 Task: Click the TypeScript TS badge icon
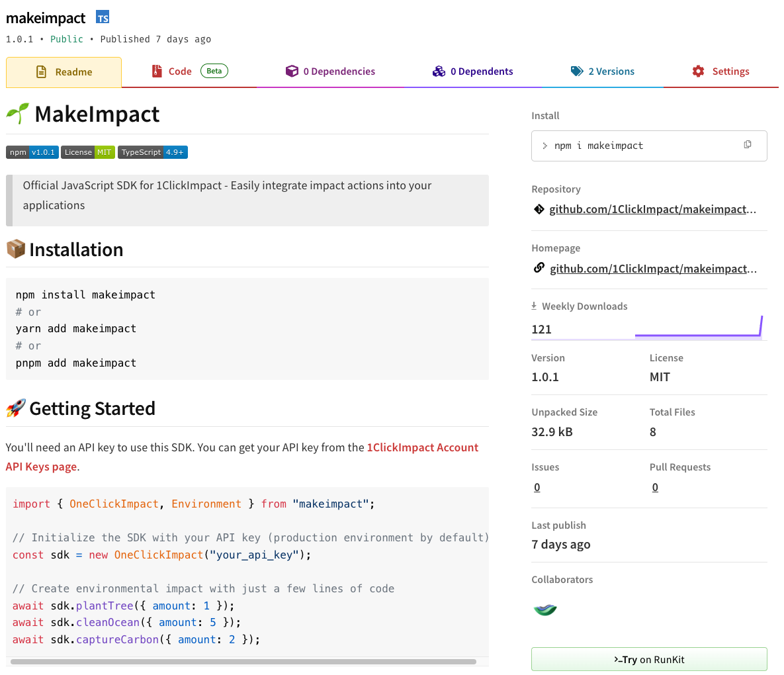point(103,17)
